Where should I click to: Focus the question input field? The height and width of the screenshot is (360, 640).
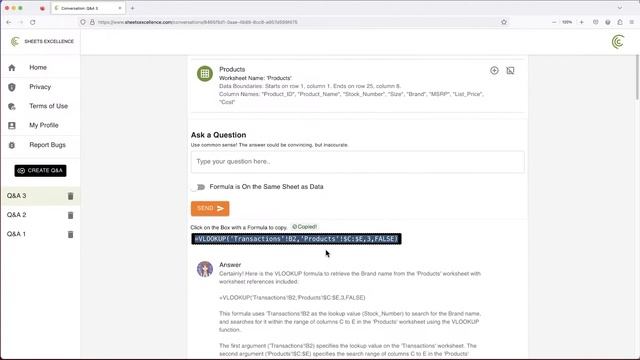point(358,162)
